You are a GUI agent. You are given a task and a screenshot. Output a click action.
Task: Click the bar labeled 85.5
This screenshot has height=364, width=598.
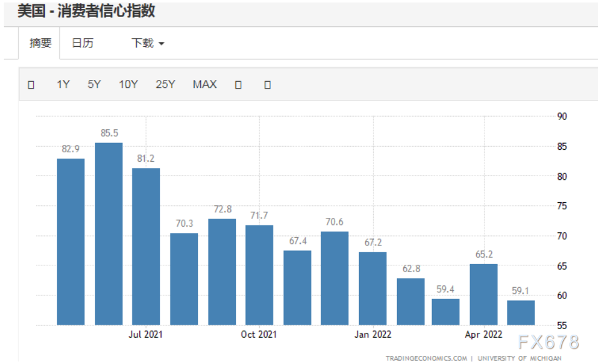point(109,234)
